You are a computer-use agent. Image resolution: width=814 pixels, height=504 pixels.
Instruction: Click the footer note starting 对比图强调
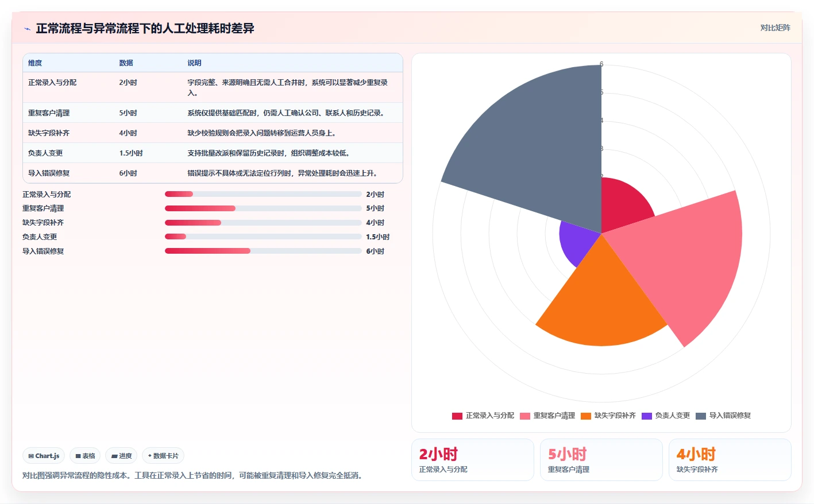point(193,475)
